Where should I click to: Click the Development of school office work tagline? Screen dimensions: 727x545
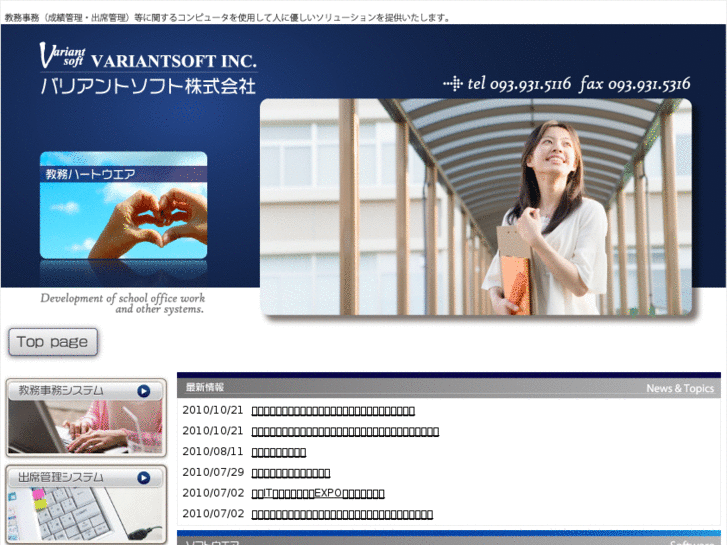pos(122,303)
